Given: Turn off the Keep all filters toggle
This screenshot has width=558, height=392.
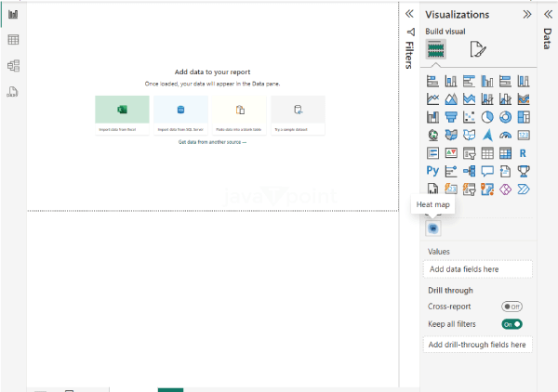Looking at the screenshot, I should [511, 324].
